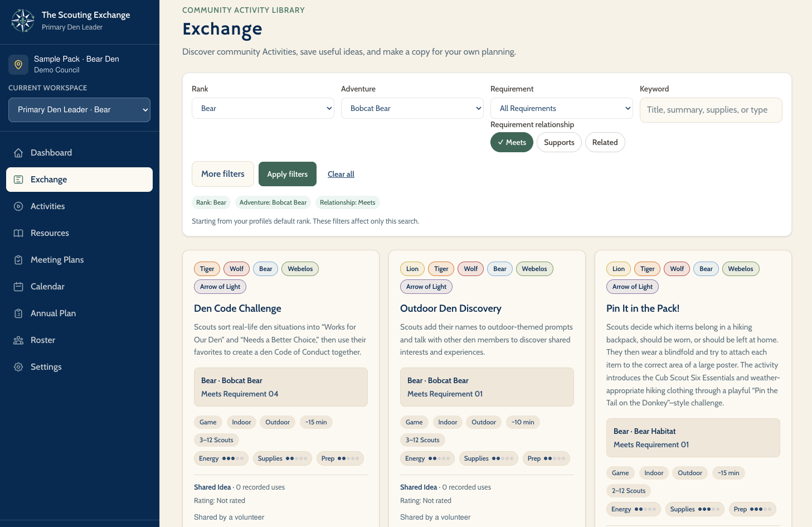Click the More filters button
Screen dimensions: 812x527
[223, 174]
